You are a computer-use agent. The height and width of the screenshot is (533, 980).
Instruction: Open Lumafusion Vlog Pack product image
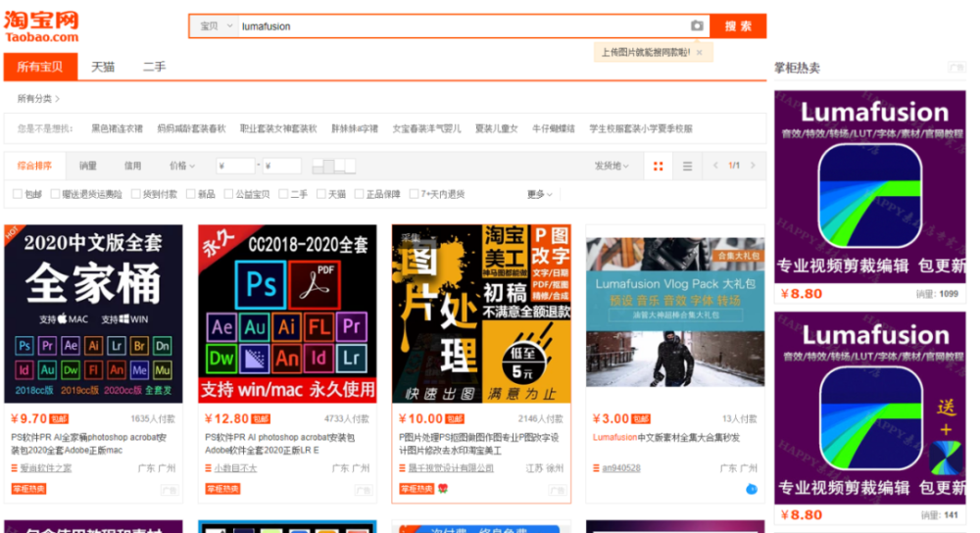675,313
